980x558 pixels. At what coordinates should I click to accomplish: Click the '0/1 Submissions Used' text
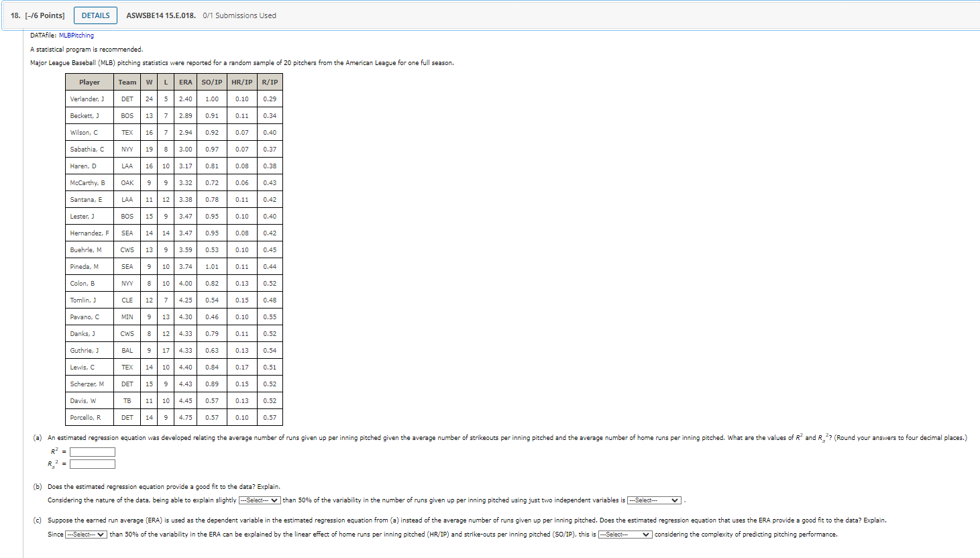coord(239,15)
